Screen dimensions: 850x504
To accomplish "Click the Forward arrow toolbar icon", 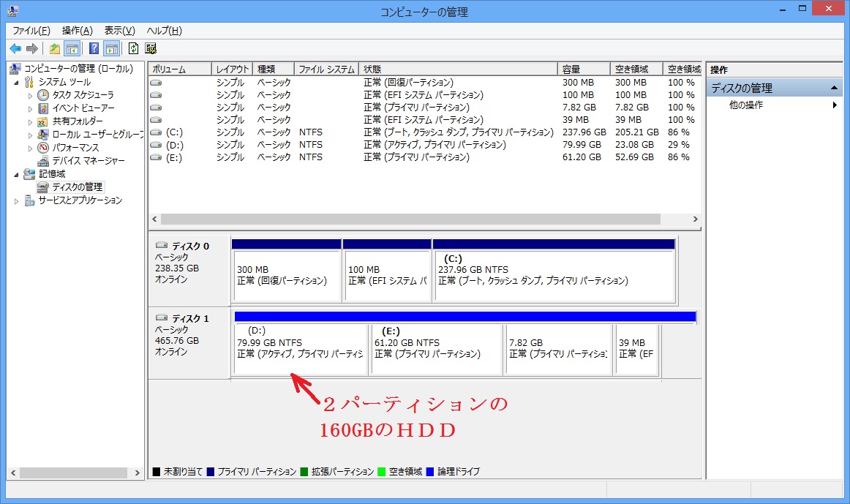I will tap(32, 49).
